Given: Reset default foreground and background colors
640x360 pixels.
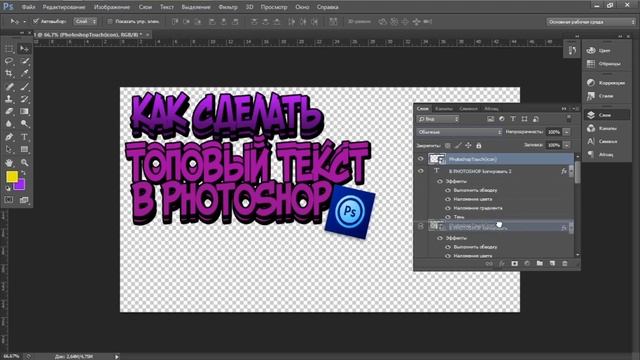Looking at the screenshot, I should (8, 188).
